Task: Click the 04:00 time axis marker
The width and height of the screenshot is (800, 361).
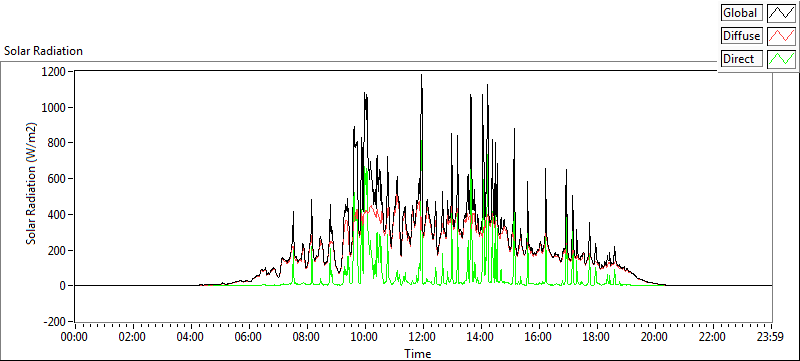Action: [x=191, y=337]
